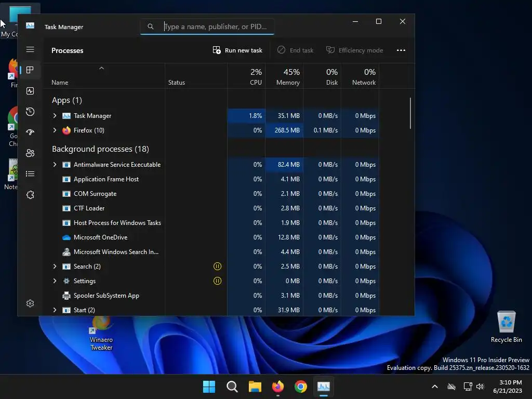Open the hamburger navigation menu
The image size is (532, 399).
(30, 49)
